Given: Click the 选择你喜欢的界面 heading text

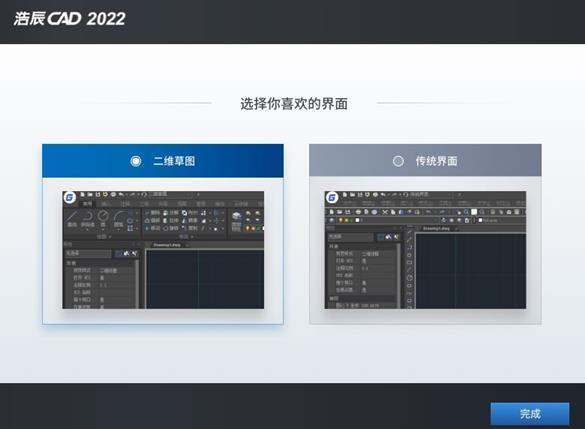Looking at the screenshot, I should pos(294,104).
